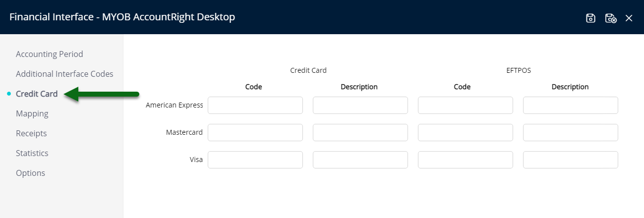
Task: Focus American Express EFTPOS Description field
Action: [571, 105]
